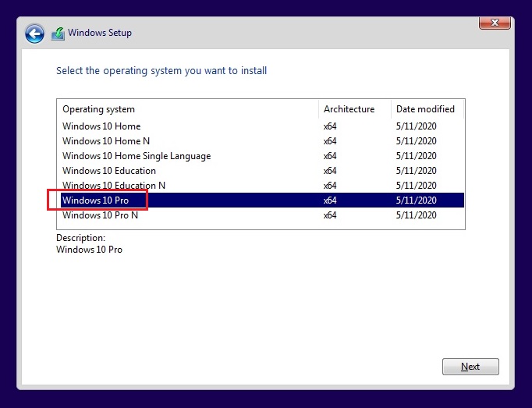Click x64 in Home Single Language row
The width and height of the screenshot is (532, 408).
click(x=330, y=156)
